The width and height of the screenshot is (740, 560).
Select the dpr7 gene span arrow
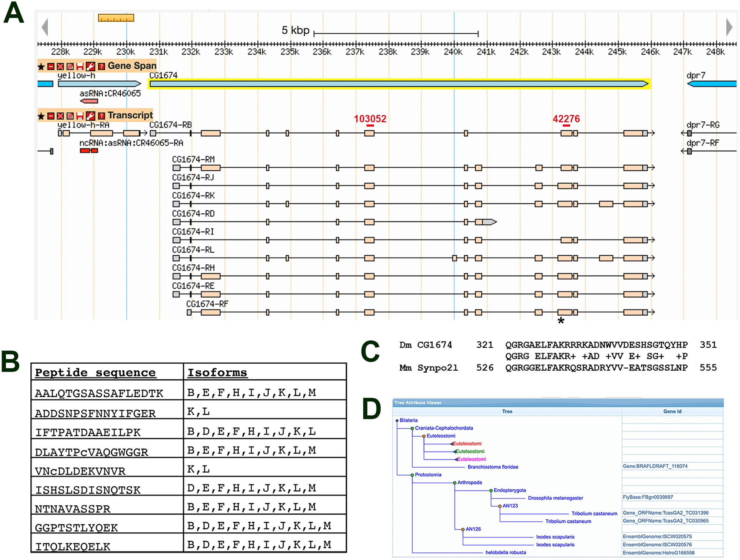pyautogui.click(x=712, y=84)
